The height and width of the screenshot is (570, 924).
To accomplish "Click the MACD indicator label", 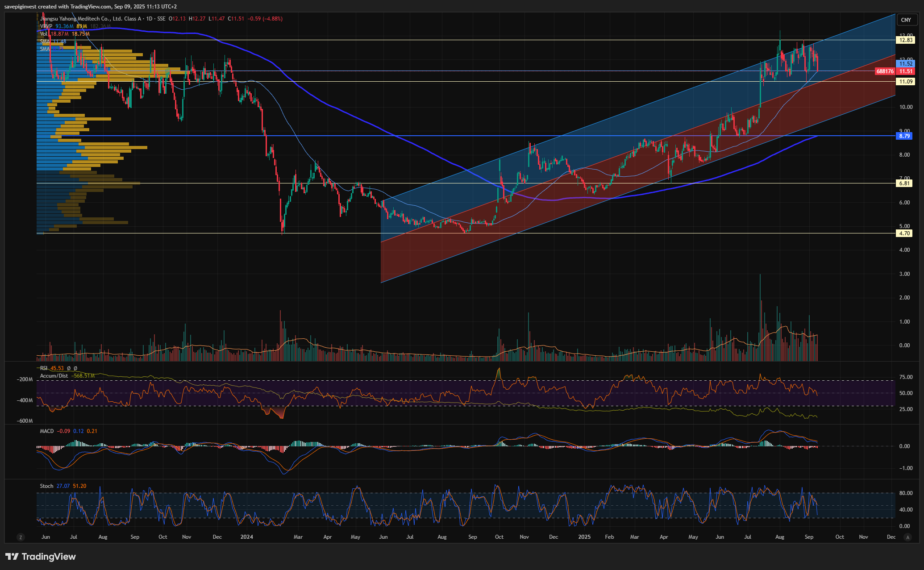I will (x=46, y=431).
